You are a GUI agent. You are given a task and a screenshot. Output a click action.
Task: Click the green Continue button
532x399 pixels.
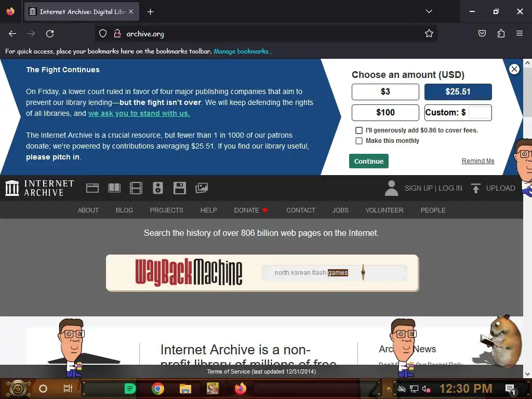368,161
